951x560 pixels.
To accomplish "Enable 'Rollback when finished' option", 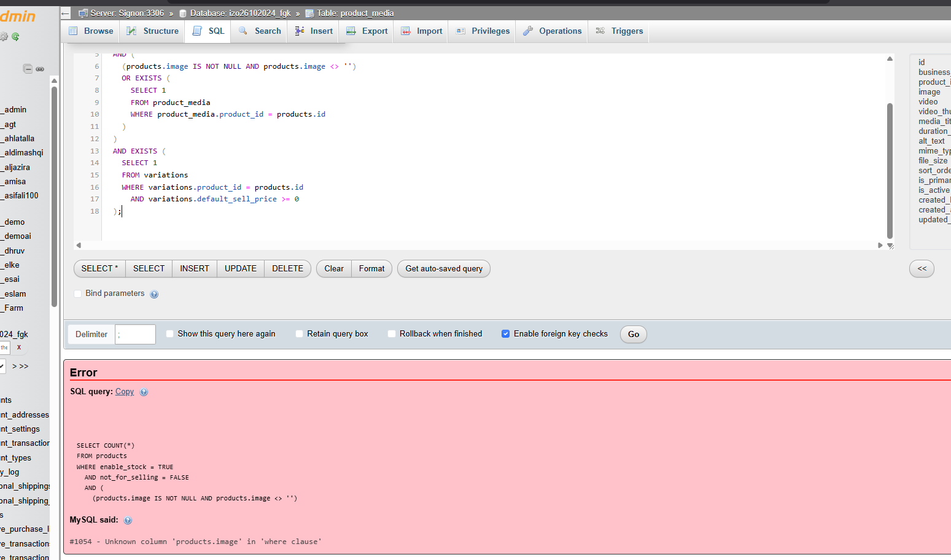I will [392, 334].
